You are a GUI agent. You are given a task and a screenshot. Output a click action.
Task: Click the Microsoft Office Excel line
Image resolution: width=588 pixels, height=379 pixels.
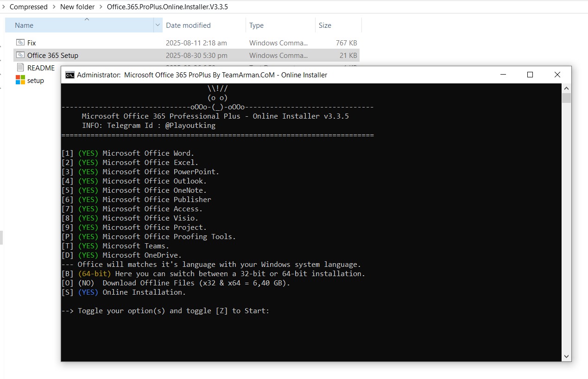point(130,163)
